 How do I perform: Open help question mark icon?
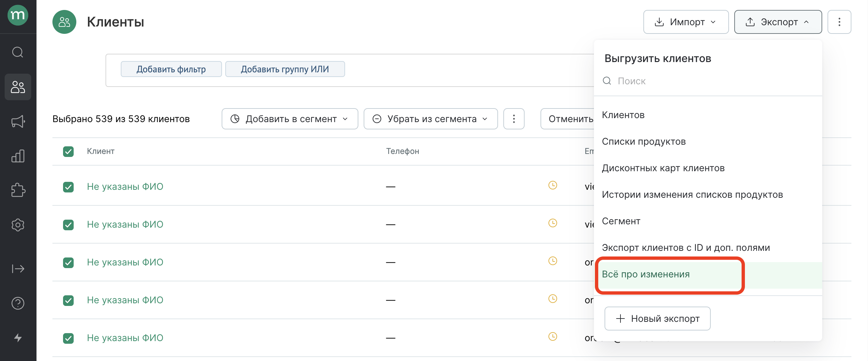18,303
